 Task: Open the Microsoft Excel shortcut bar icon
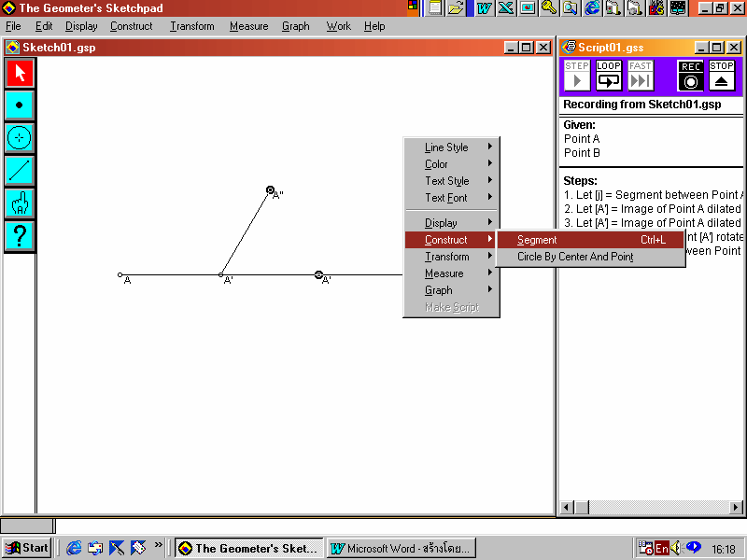click(x=506, y=8)
